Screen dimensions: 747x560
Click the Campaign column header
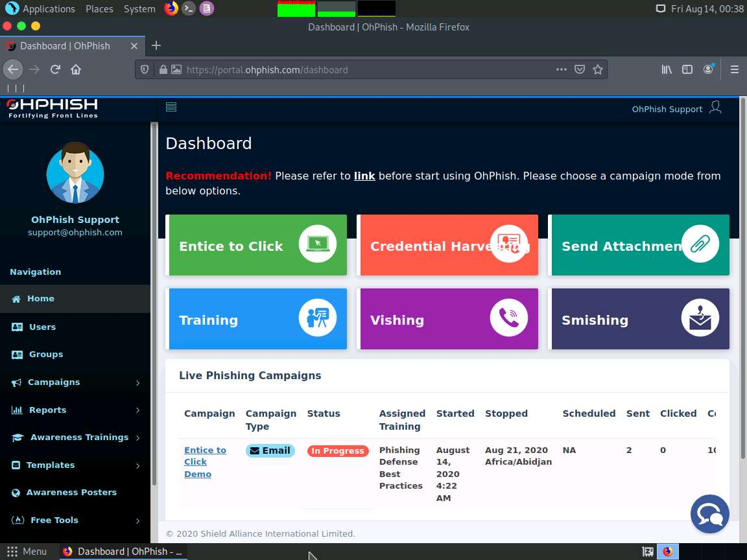pyautogui.click(x=209, y=414)
